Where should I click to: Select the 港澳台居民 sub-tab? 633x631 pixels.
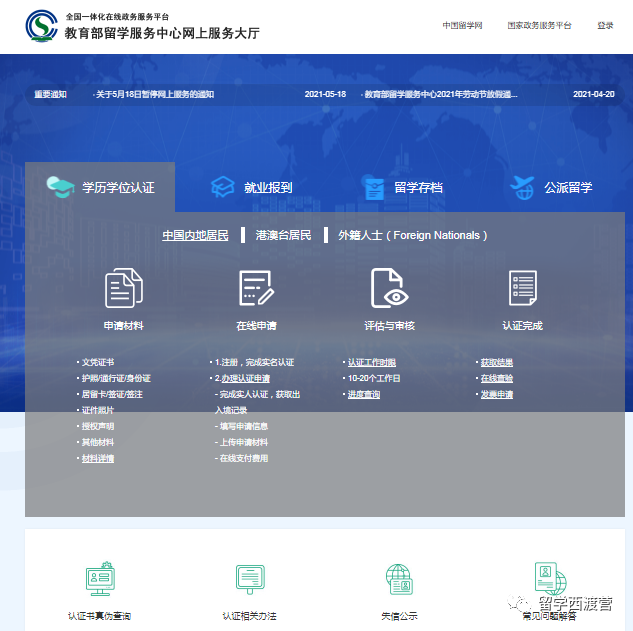pos(283,235)
